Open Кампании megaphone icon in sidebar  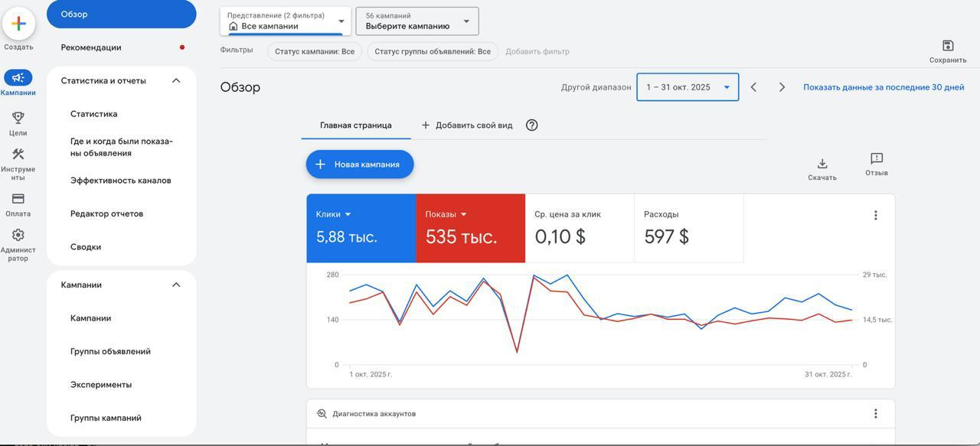point(18,77)
